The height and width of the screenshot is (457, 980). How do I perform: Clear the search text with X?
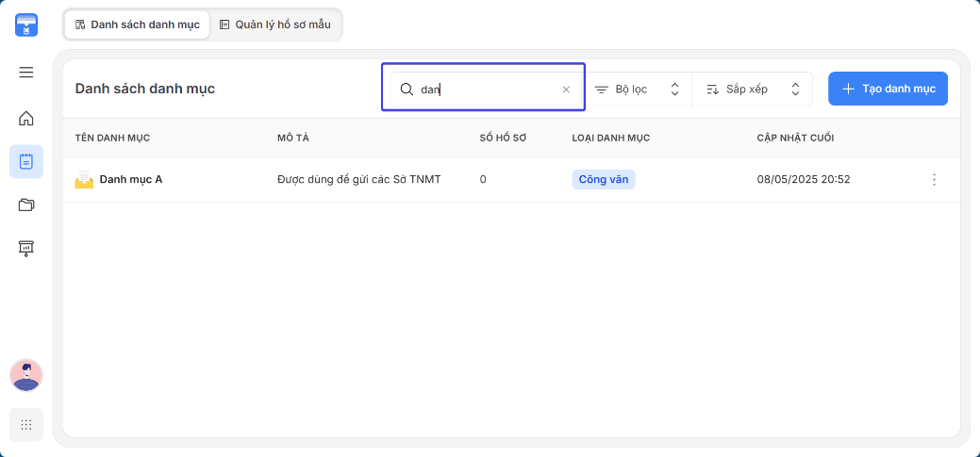tap(566, 90)
